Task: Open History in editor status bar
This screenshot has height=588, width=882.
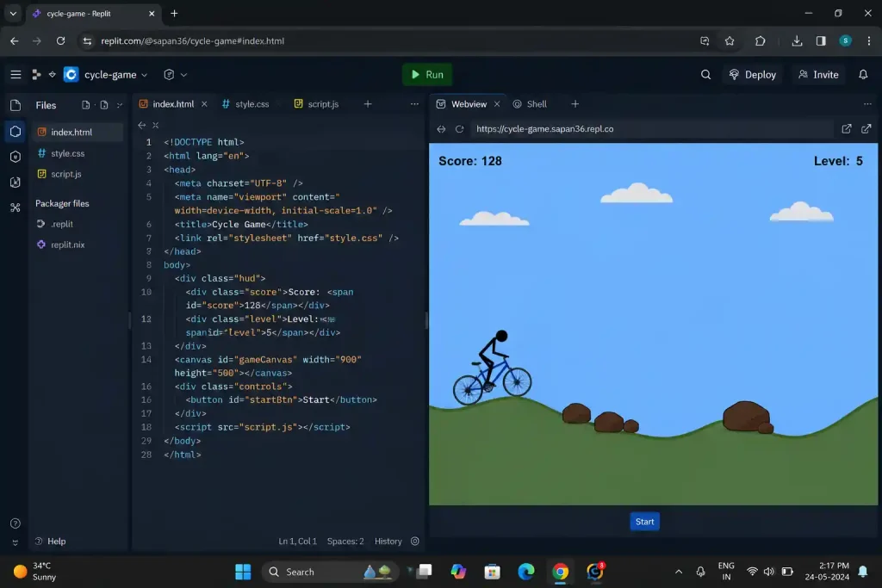Action: [x=388, y=542]
